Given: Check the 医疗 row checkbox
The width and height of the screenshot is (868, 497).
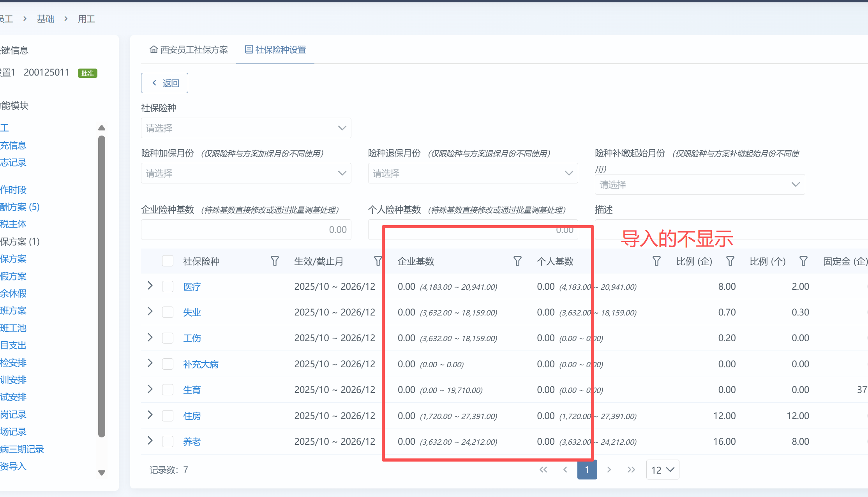Looking at the screenshot, I should click(x=168, y=287).
